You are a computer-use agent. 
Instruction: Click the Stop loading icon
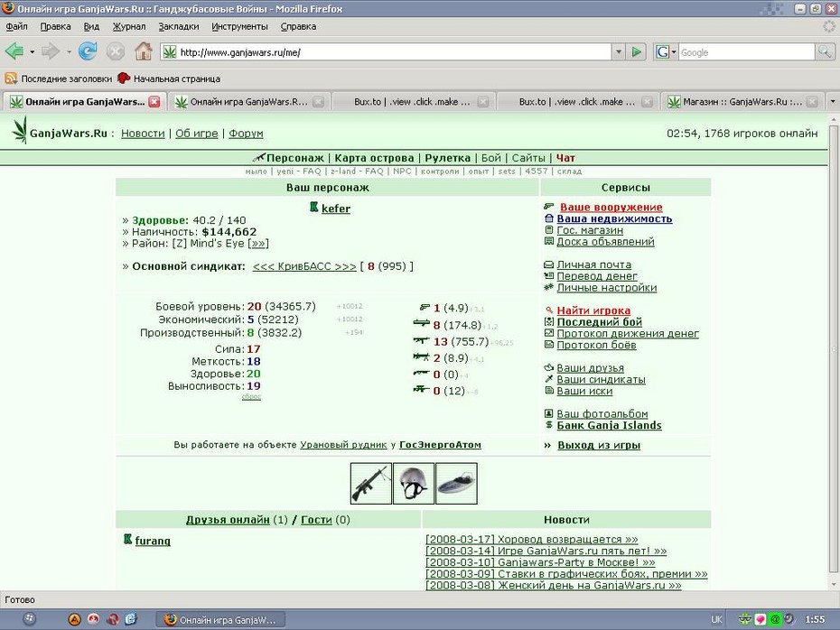coord(116,52)
